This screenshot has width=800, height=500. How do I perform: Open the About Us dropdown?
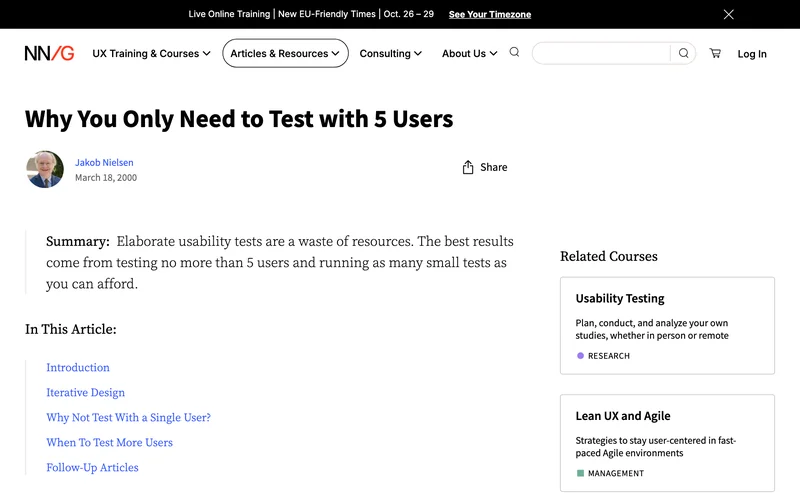tap(469, 54)
